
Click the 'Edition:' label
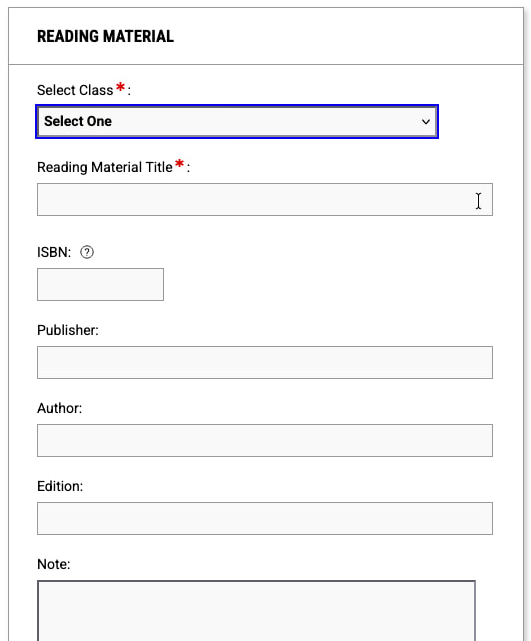pyautogui.click(x=60, y=486)
